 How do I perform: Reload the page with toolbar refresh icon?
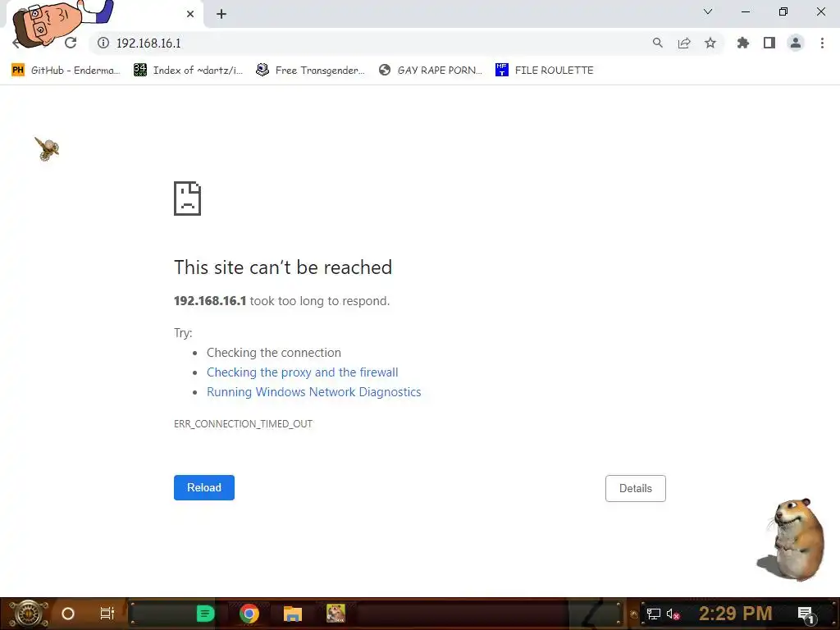pos(71,43)
